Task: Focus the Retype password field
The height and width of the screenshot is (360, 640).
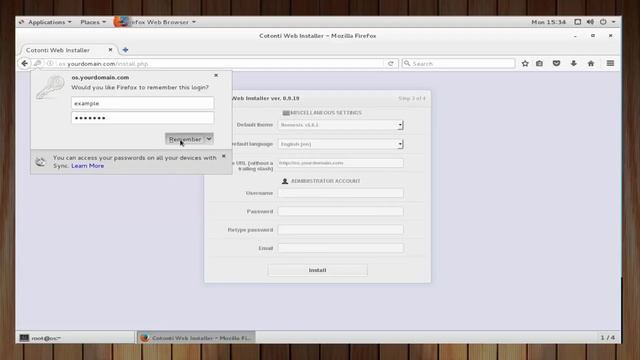Action: point(341,230)
